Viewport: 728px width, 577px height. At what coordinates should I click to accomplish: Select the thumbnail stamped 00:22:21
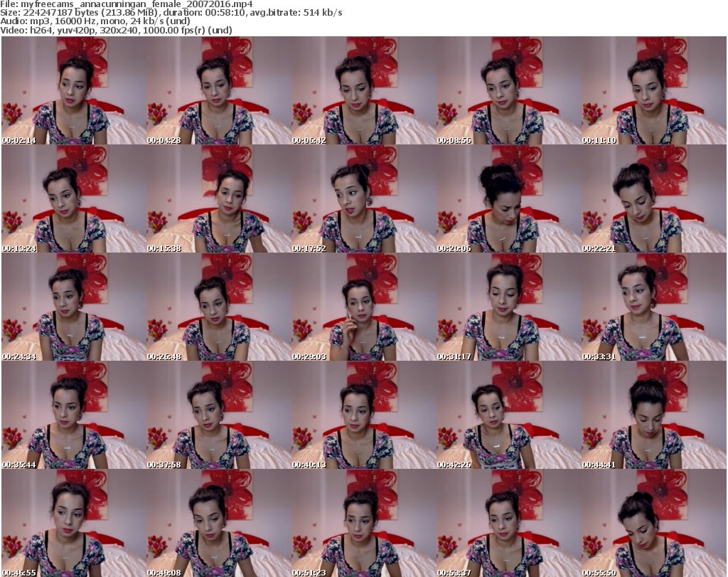coord(654,198)
